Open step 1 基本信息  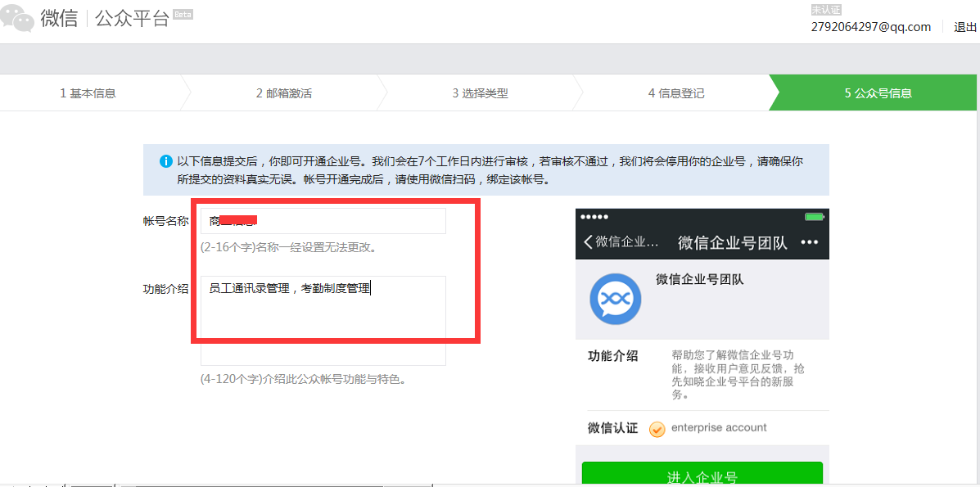[88, 93]
